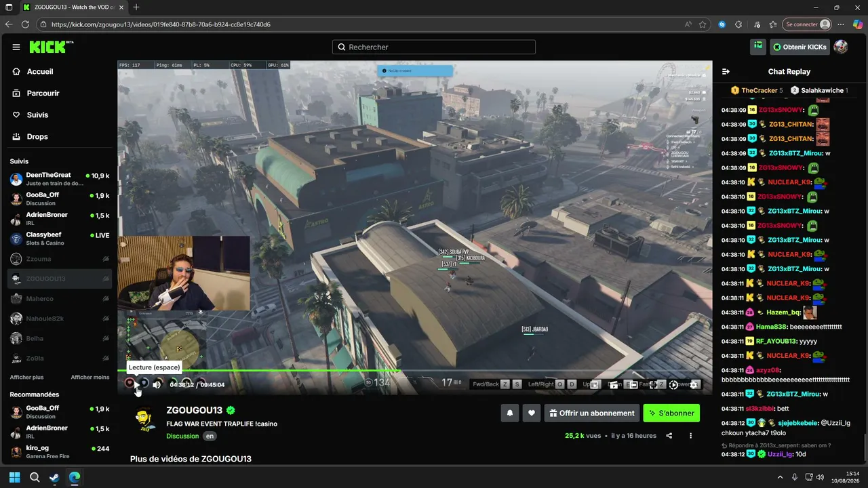This screenshot has height=488, width=868.
Task: Turn on notifications bell for ZGOUGOU13
Action: coord(510,413)
